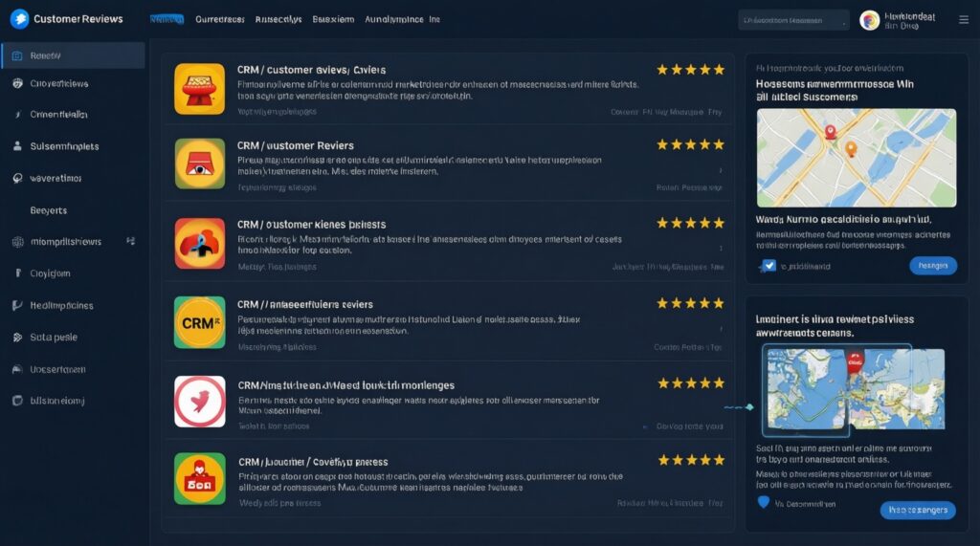Open the hamburger menu icon top right
Screen dimensions: 980x546
(x=964, y=20)
